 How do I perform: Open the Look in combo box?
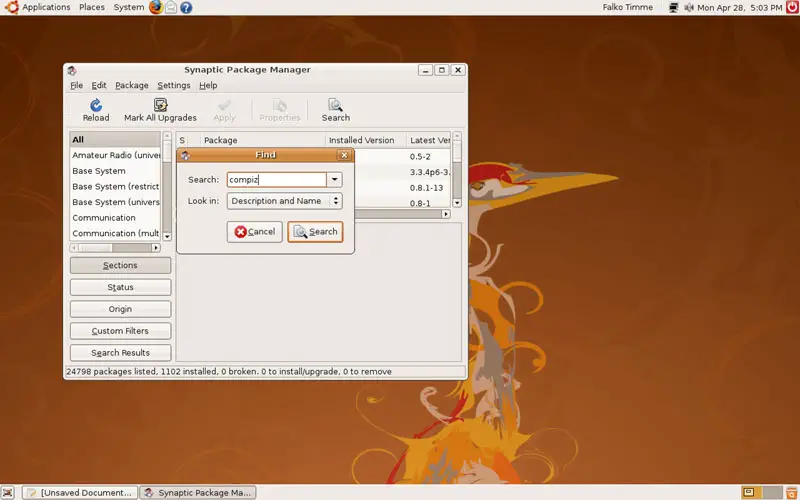point(285,201)
